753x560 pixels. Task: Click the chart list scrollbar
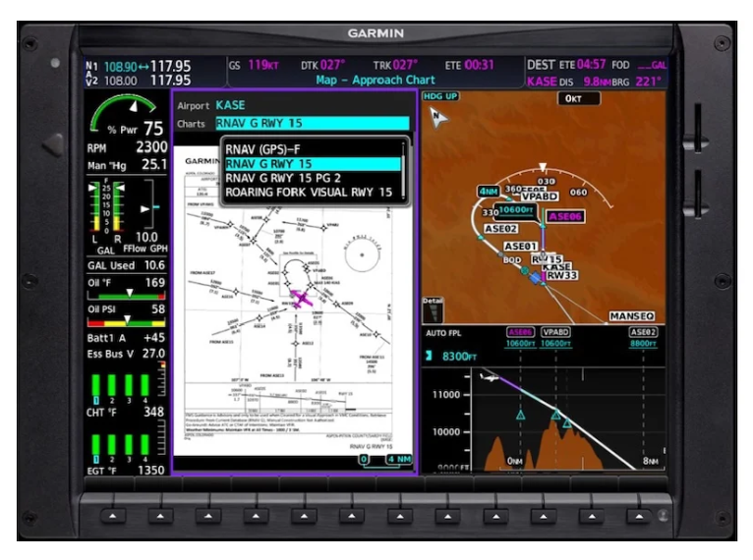click(x=404, y=170)
